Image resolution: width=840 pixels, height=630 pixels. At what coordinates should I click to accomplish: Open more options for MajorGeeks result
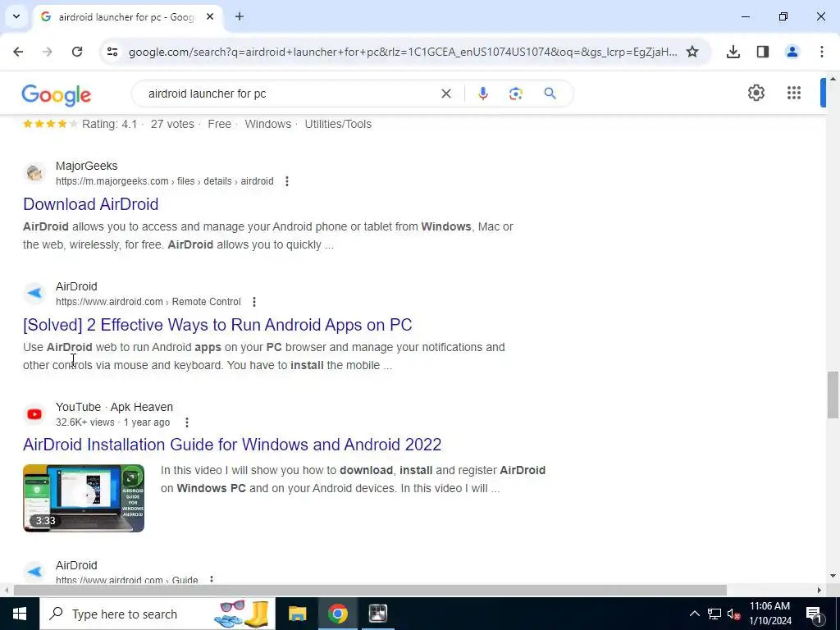[287, 181]
